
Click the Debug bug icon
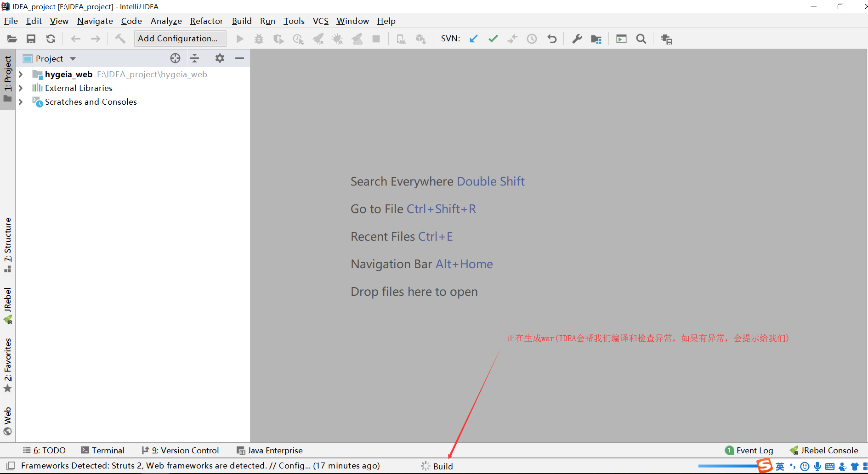[x=259, y=39]
